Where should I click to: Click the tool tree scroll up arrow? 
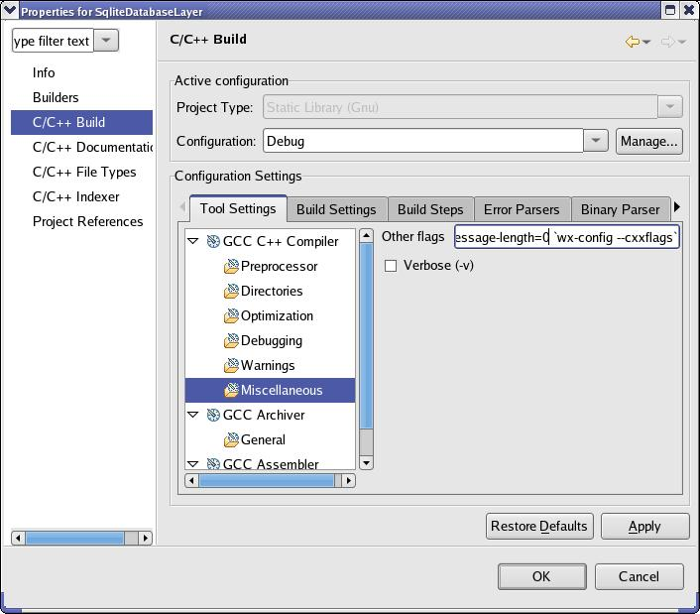(366, 235)
